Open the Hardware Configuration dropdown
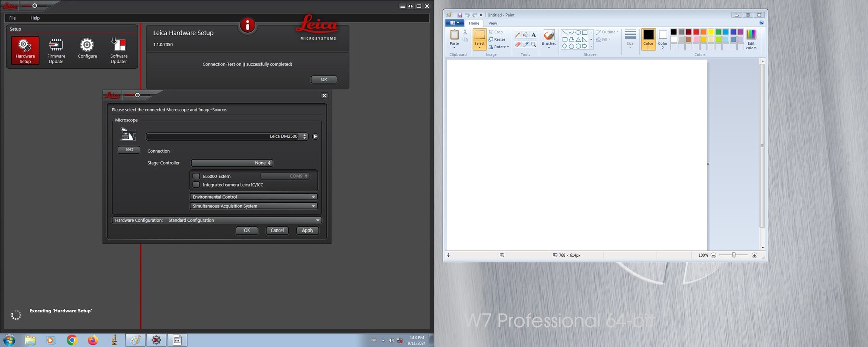 pos(216,220)
